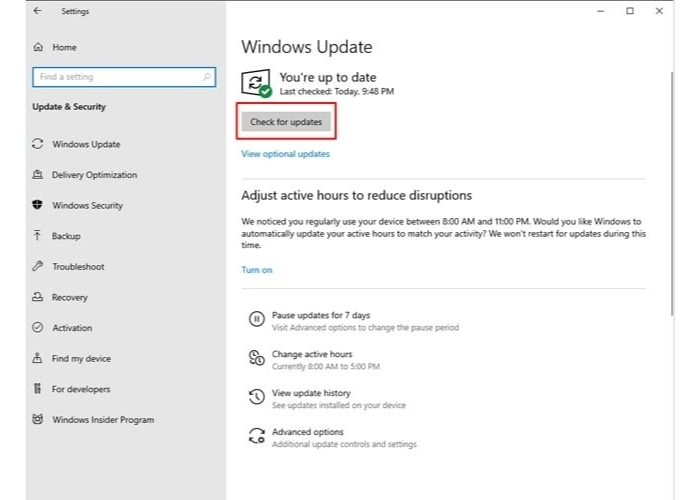
Task: Click the update status icon with green check
Action: point(257,83)
